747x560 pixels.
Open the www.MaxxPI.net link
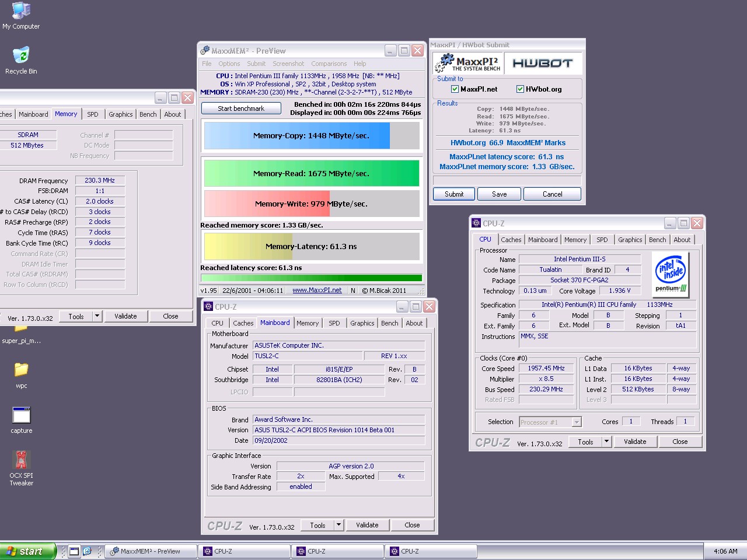point(317,290)
